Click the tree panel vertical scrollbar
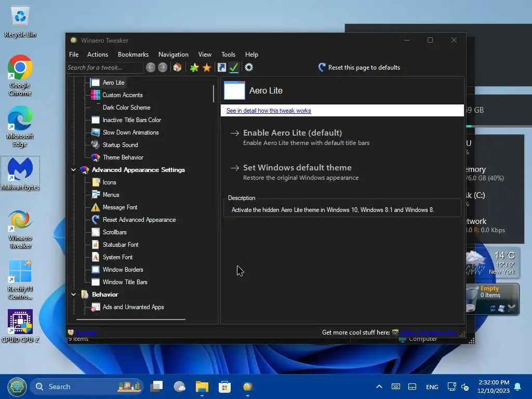The height and width of the screenshot is (399, 532). click(214, 94)
